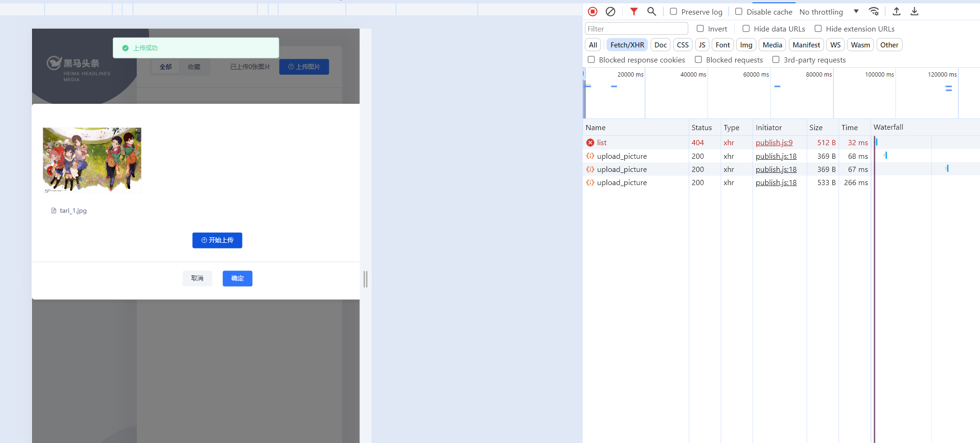This screenshot has height=443, width=980.
Task: Sort by Waterfall column header
Action: coord(926,128)
